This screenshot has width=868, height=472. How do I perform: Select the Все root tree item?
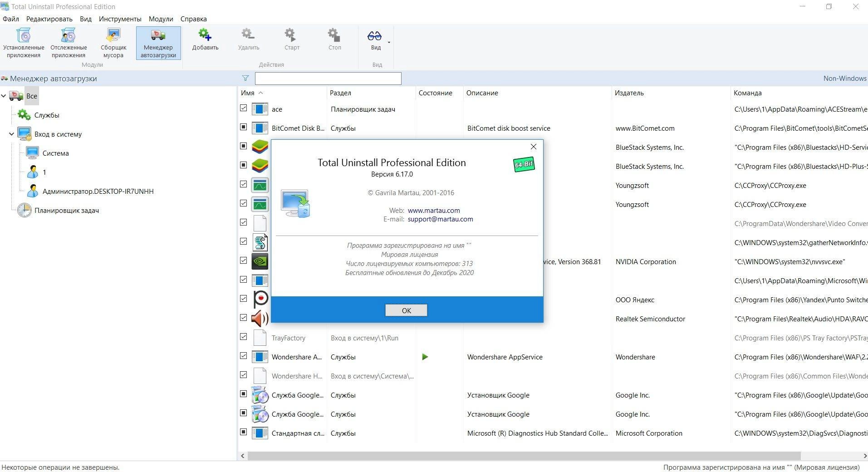pos(32,96)
